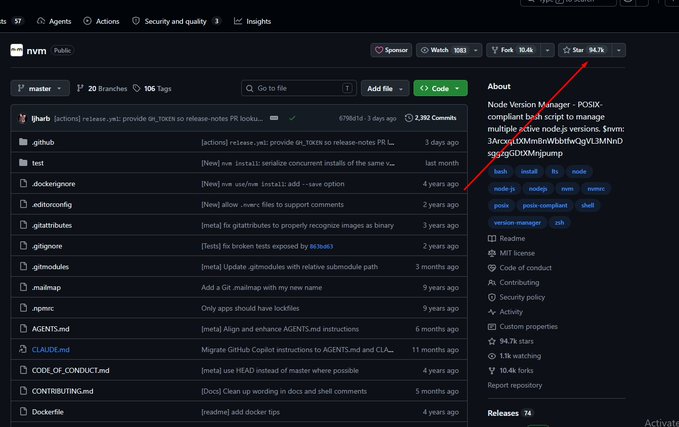Viewport: 679px width, 427px height.
Task: Open the .dockerignore file
Action: (53, 184)
